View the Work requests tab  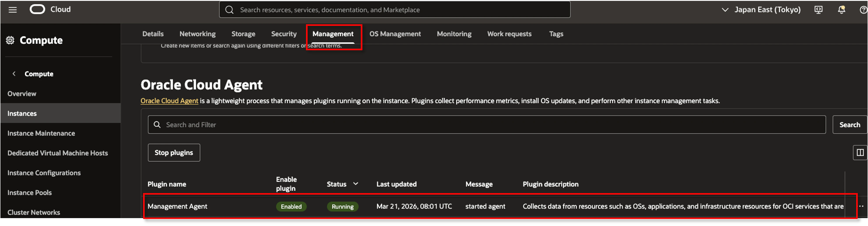point(509,34)
